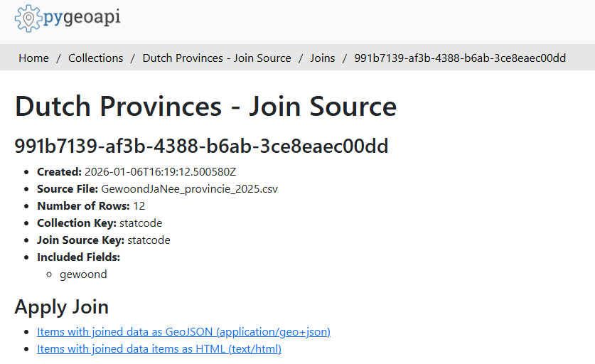This screenshot has height=364, width=595.
Task: Open items with joined data as GeoJSON
Action: [183, 332]
